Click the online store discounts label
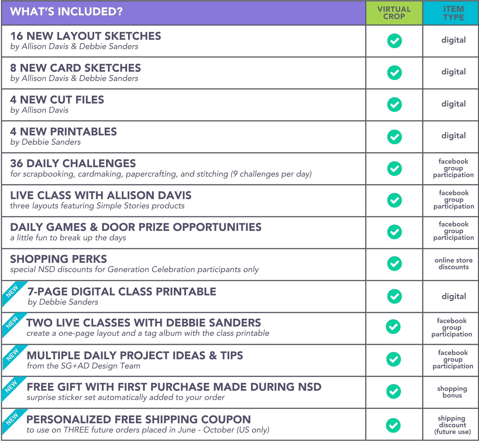 [453, 263]
